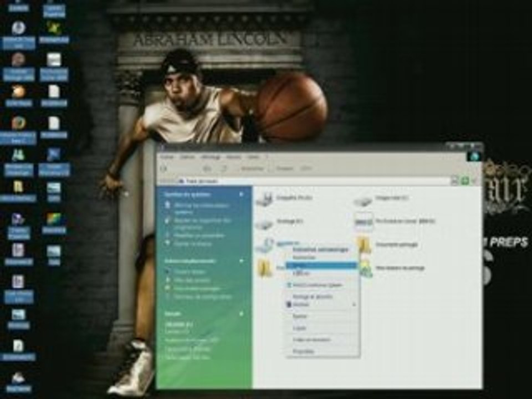The height and width of the screenshot is (399, 532).
Task: Click the green Go button beside address bar
Action: (x=465, y=181)
